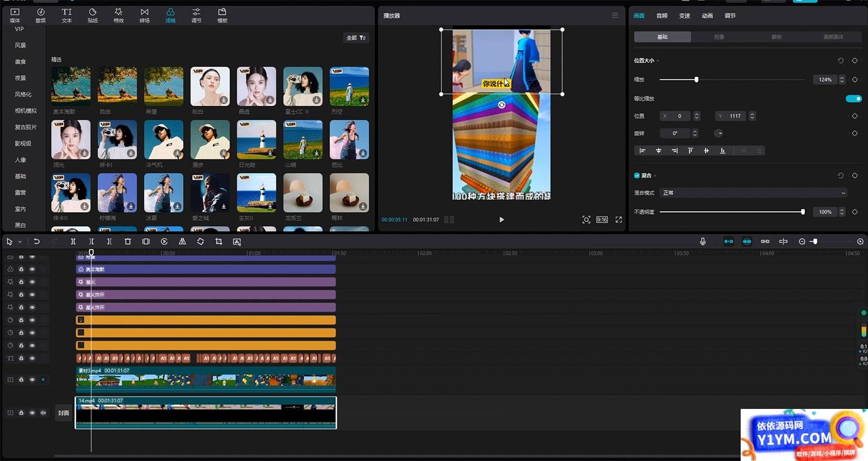Switch to the 抠像 cutout sub-tab
This screenshot has width=868, height=461.
coord(719,36)
